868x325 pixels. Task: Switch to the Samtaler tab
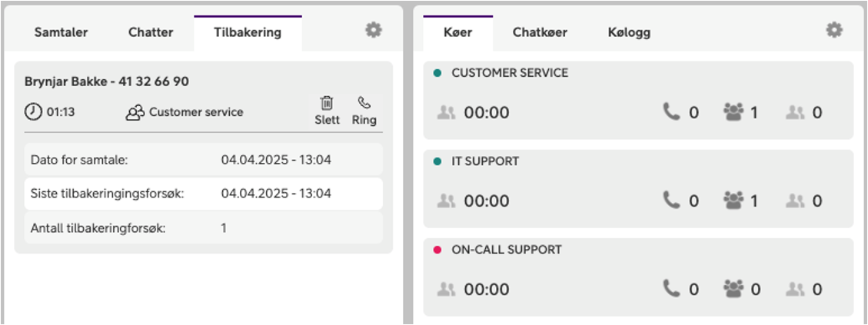click(x=61, y=33)
